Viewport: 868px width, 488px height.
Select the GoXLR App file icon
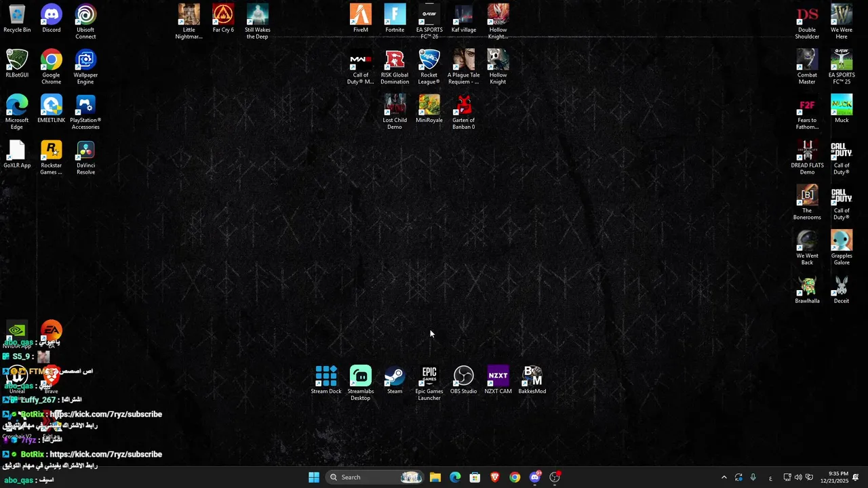pyautogui.click(x=17, y=155)
